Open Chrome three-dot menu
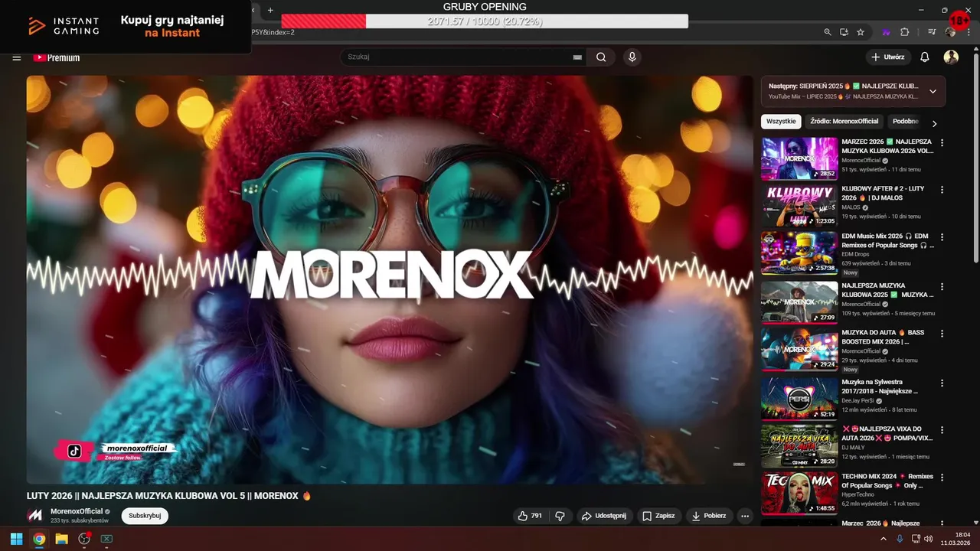Viewport: 980px width, 551px height. [969, 32]
